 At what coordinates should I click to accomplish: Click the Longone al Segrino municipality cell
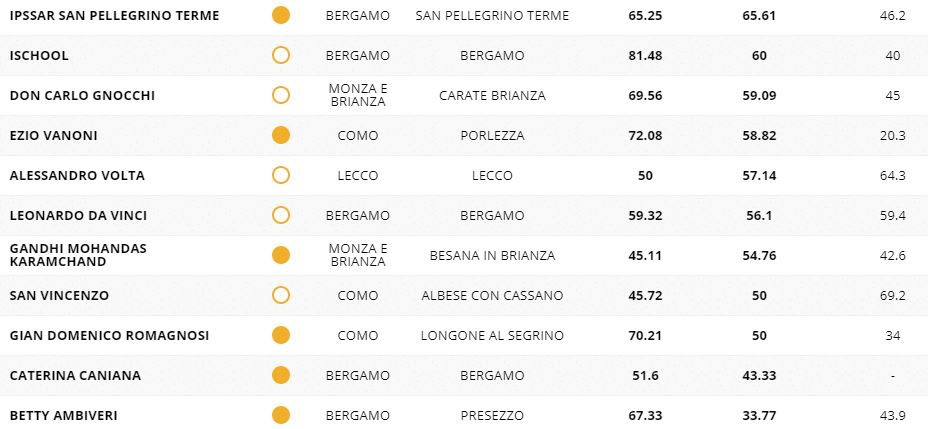[x=493, y=335]
